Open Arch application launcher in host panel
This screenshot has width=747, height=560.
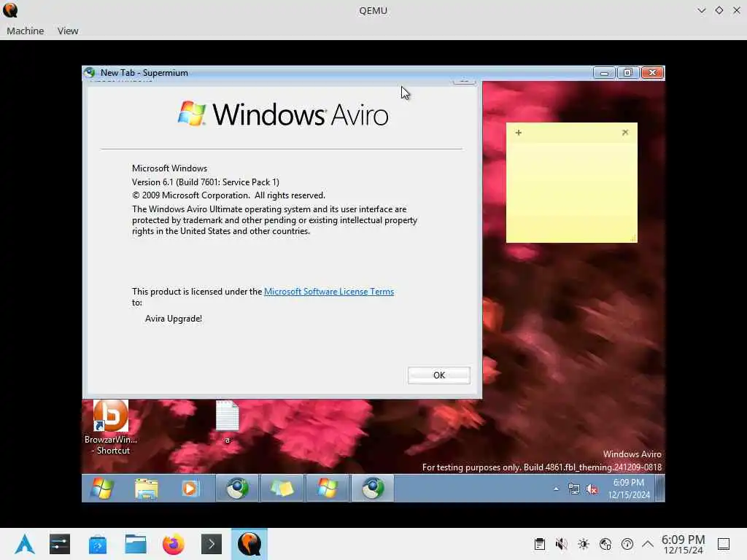tap(25, 544)
